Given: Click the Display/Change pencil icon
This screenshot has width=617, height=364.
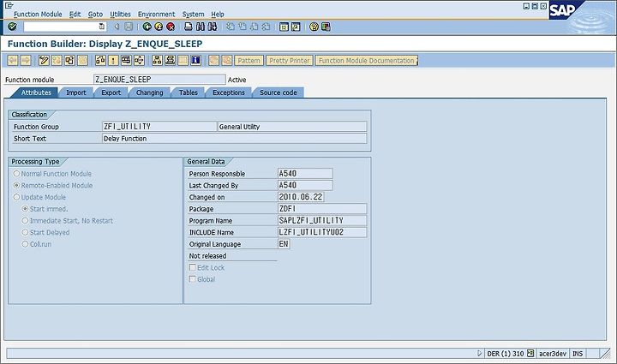Looking at the screenshot, I should [44, 61].
